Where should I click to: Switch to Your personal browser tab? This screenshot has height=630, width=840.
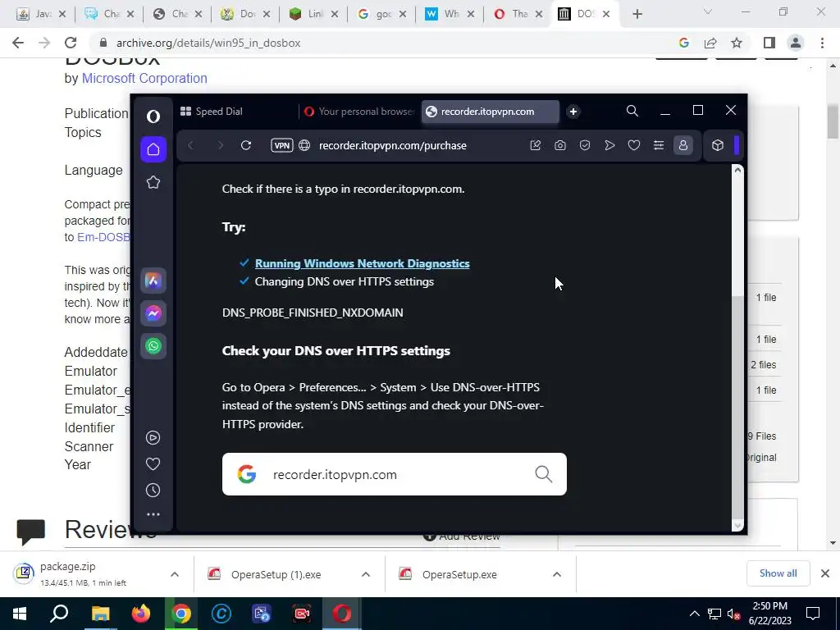[359, 112]
